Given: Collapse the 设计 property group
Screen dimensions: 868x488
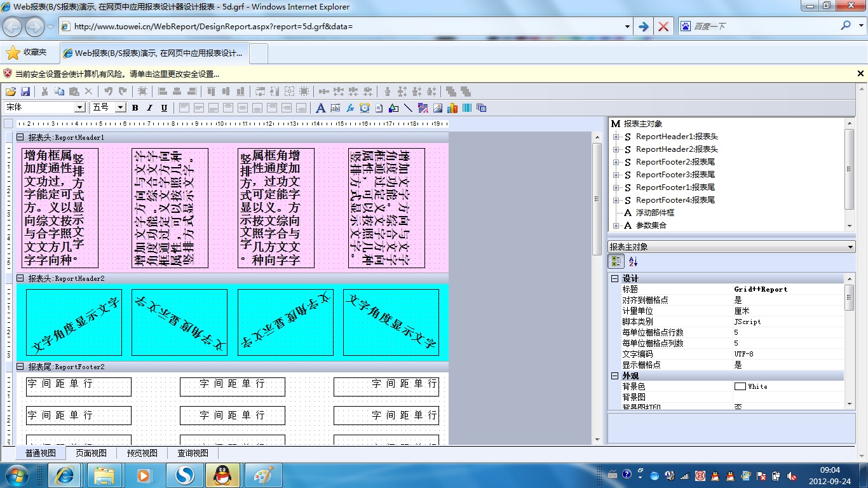Looking at the screenshot, I should point(614,279).
